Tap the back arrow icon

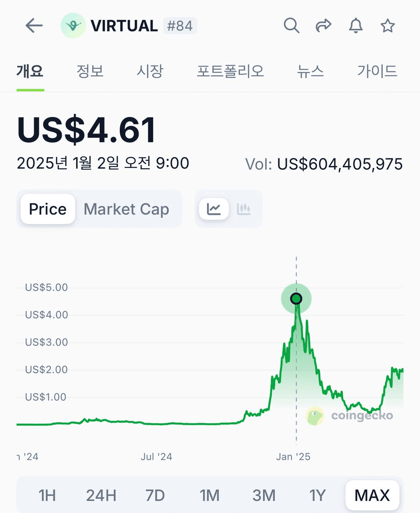34,26
